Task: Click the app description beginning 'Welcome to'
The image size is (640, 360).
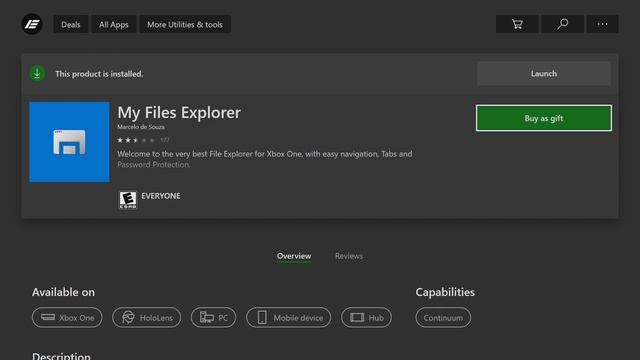Action: (264, 159)
